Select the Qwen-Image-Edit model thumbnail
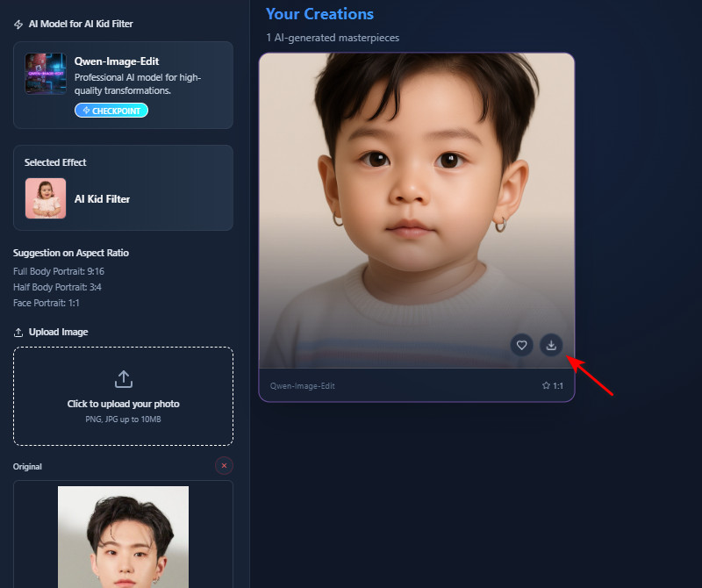 click(x=46, y=74)
